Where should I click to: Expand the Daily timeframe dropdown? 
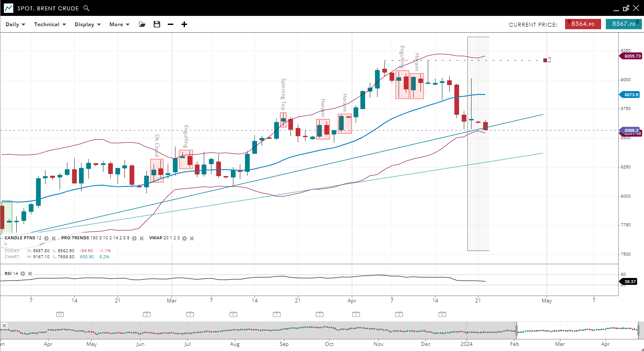15,24
